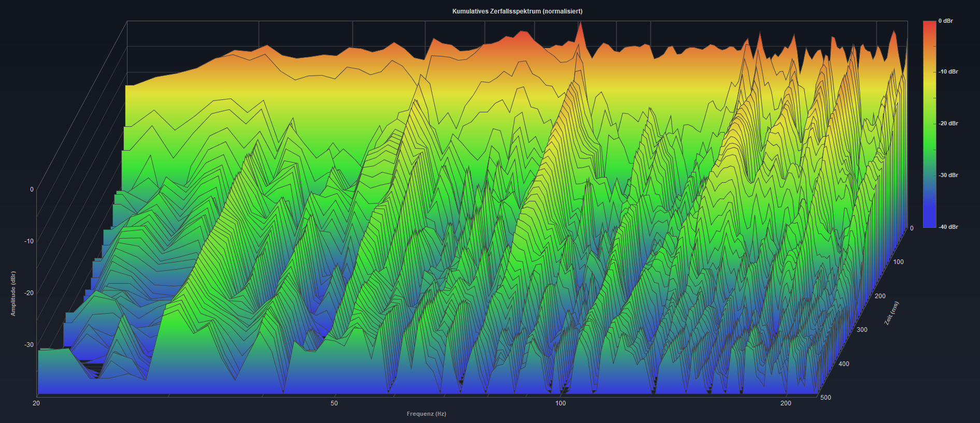980x423 pixels.
Task: Click the "-10 dBr" color scale label
Action: point(948,72)
